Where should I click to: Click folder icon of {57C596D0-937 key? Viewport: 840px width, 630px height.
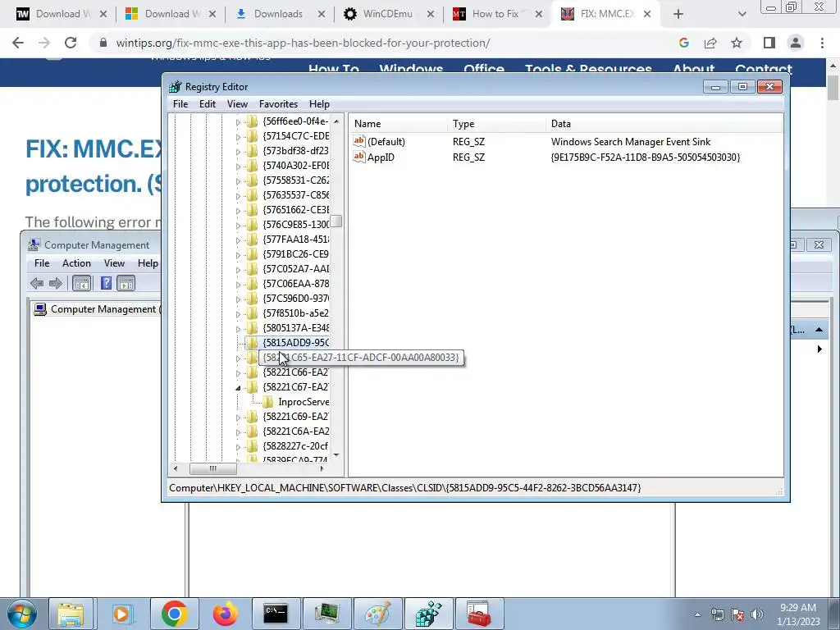click(x=253, y=299)
